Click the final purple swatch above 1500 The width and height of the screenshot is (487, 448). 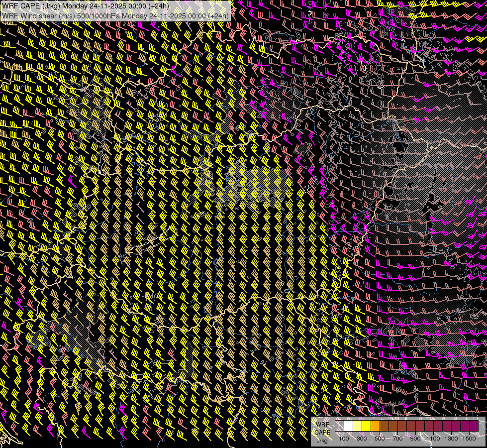click(474, 426)
